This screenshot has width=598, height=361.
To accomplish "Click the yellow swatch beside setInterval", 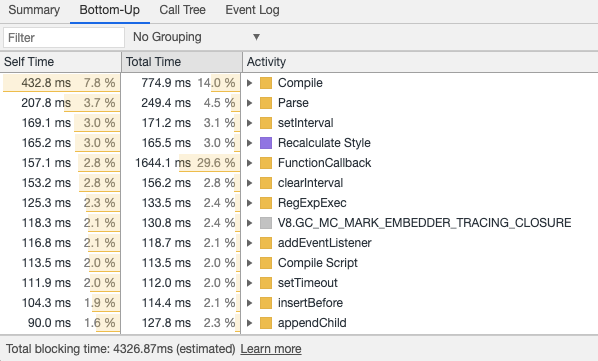I will (x=266, y=123).
